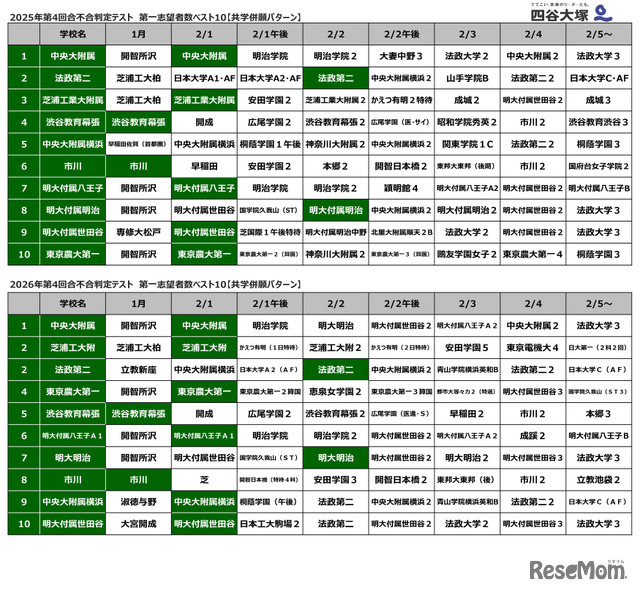Select the 北里大附属順天2B cell
640x593 pixels.
[401, 232]
